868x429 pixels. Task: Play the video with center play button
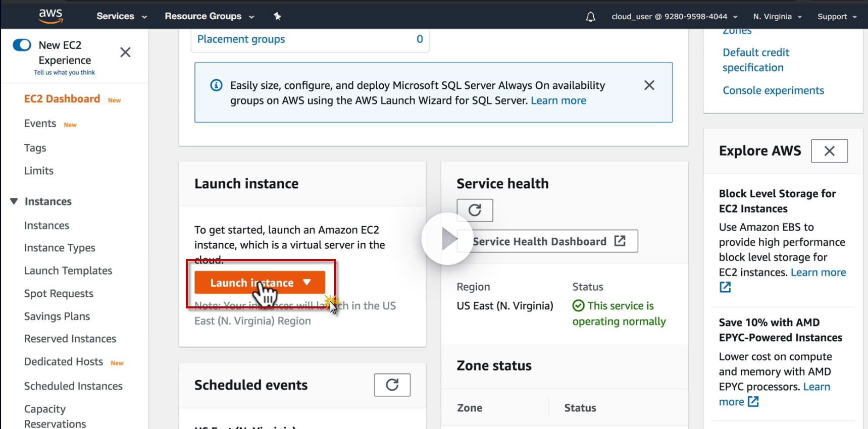[x=447, y=239]
